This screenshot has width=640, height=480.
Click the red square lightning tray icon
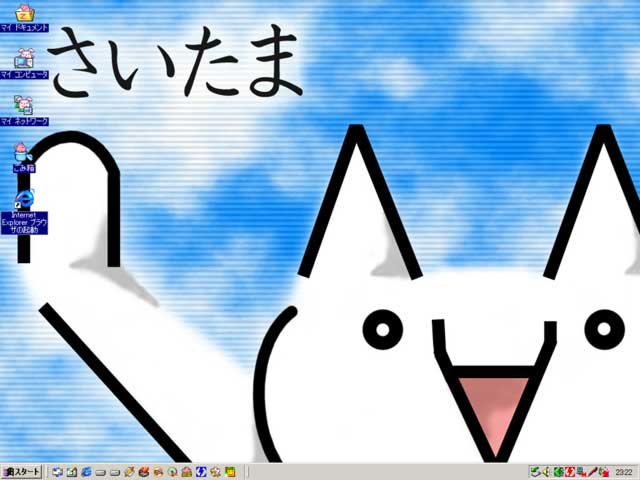click(x=569, y=471)
